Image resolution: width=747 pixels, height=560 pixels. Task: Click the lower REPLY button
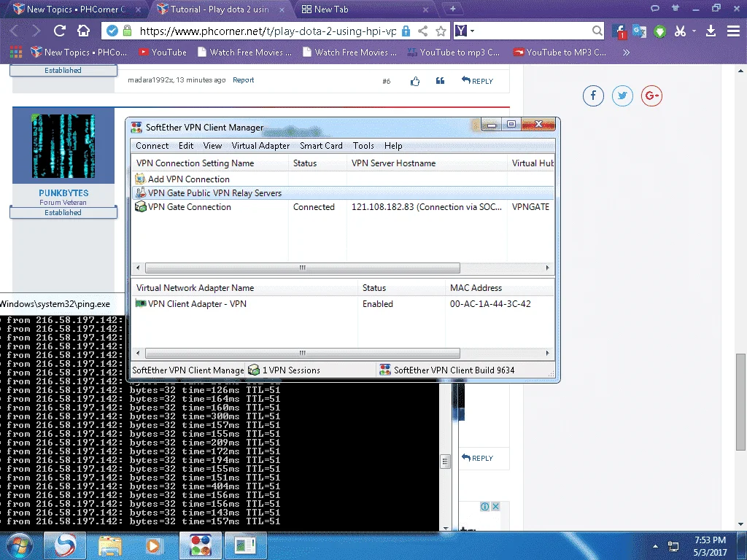477,458
